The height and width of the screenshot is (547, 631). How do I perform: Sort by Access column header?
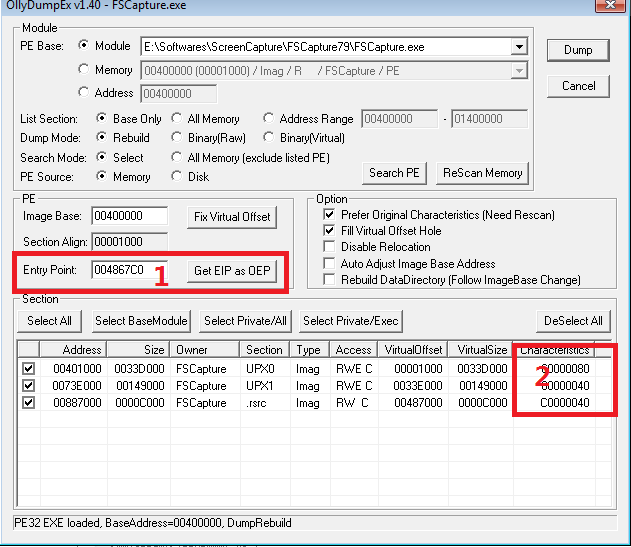(353, 349)
